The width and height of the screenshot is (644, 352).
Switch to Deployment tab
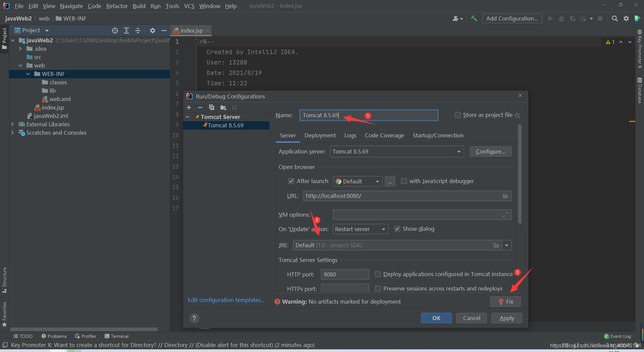tap(320, 135)
